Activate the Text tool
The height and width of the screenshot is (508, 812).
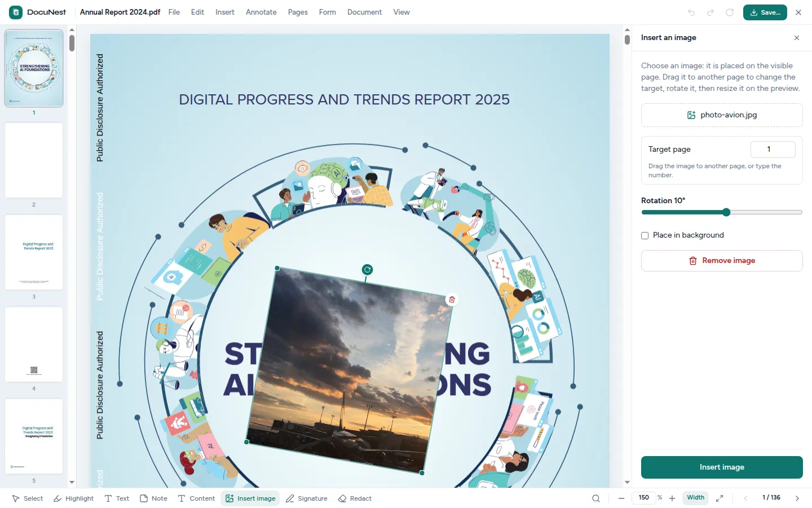pyautogui.click(x=117, y=498)
